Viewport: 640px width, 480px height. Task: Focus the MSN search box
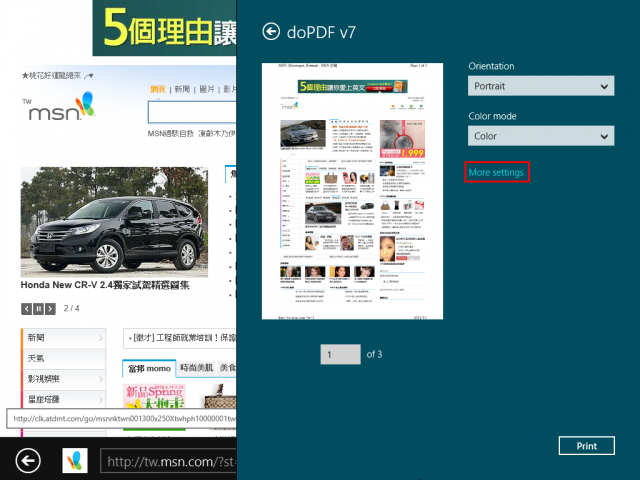point(192,112)
